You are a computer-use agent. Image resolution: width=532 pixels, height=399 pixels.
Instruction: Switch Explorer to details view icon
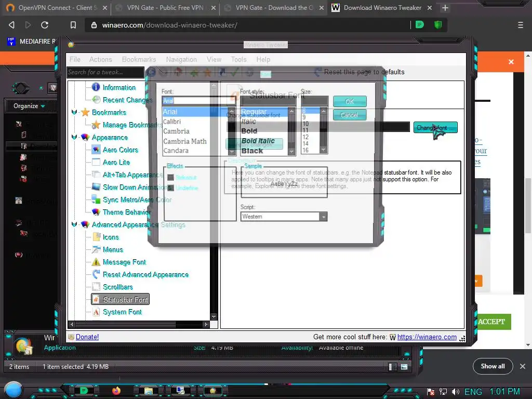[x=393, y=367]
